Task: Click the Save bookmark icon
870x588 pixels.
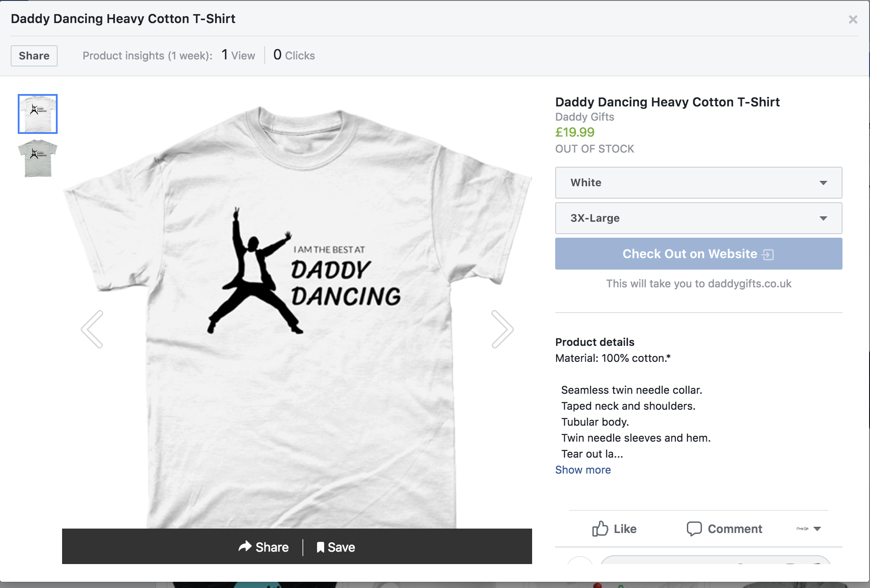Action: click(320, 547)
